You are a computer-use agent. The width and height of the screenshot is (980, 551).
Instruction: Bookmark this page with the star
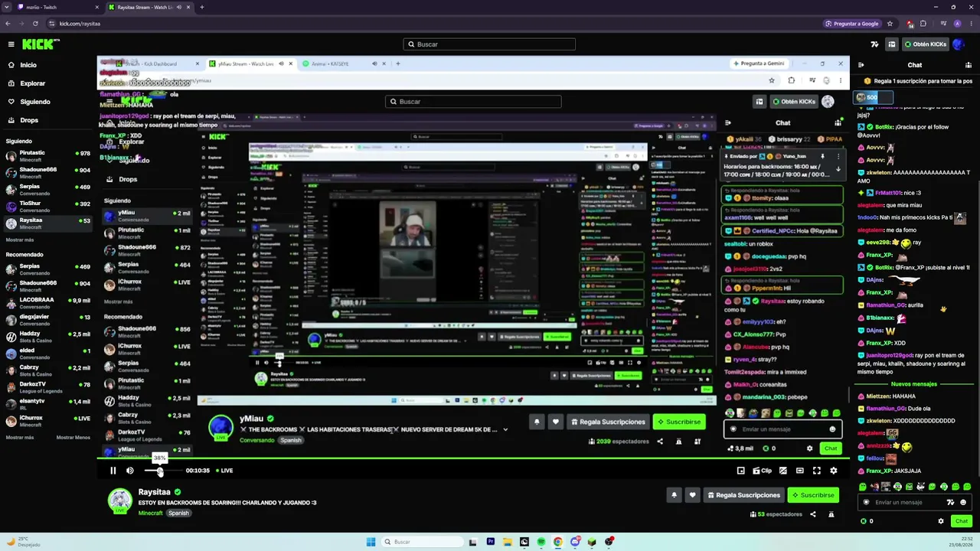coord(890,24)
